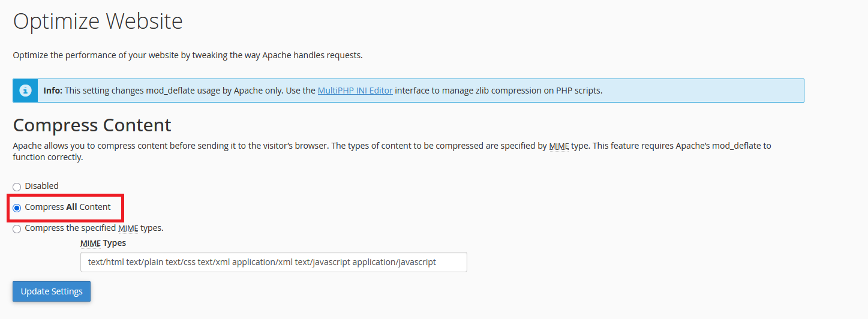This screenshot has width=868, height=319.
Task: Click the underlined MIME abbreviation in the description paragraph
Action: coord(559,146)
